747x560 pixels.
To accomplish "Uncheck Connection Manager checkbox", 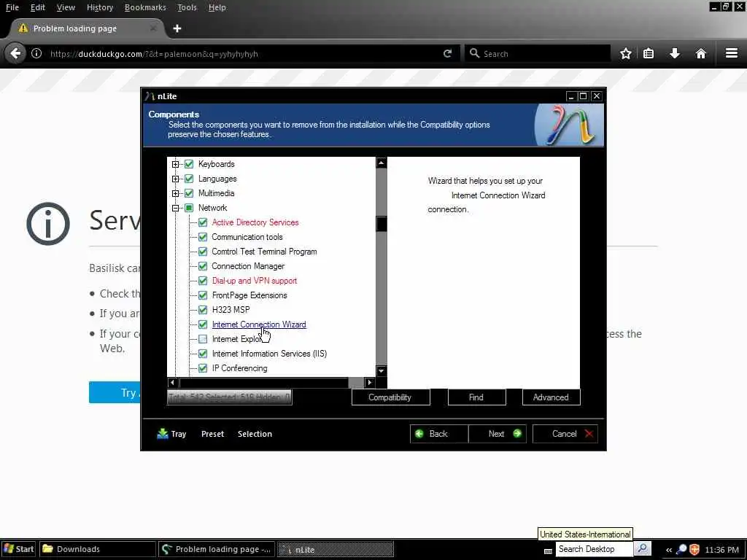I will pos(203,265).
